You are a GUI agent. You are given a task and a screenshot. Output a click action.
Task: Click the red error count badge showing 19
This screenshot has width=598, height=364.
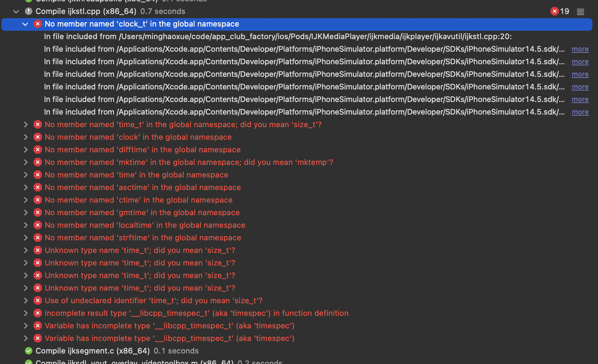pos(560,12)
